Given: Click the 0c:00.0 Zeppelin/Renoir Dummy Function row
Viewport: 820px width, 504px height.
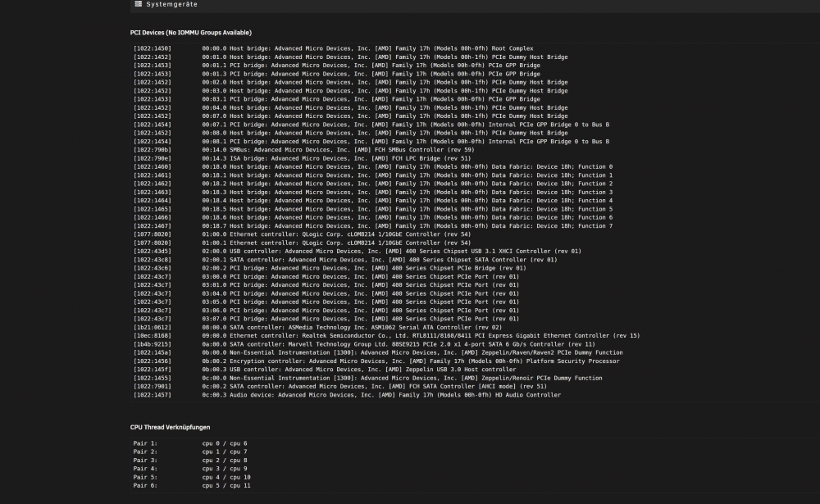Looking at the screenshot, I should coord(367,378).
